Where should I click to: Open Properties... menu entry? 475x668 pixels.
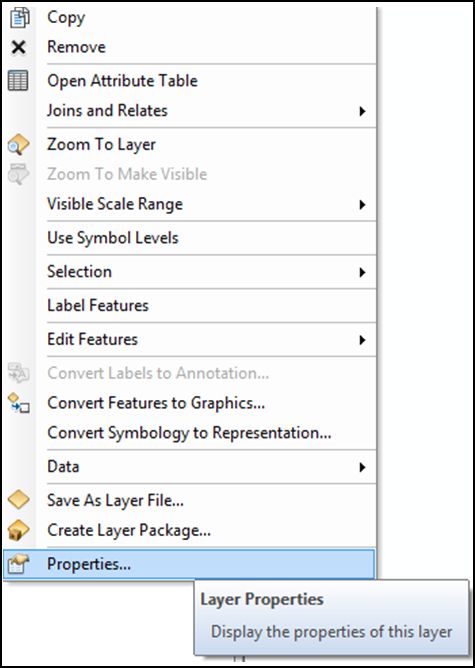[x=190, y=564]
